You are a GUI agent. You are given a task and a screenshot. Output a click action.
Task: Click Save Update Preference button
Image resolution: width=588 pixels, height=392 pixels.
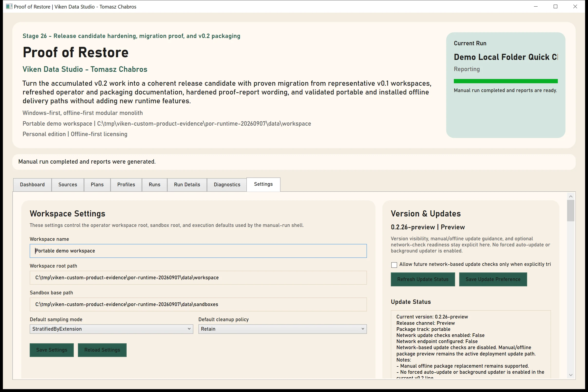(x=493, y=279)
